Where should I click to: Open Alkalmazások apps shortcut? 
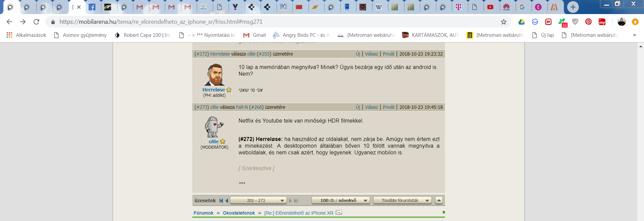[26, 35]
